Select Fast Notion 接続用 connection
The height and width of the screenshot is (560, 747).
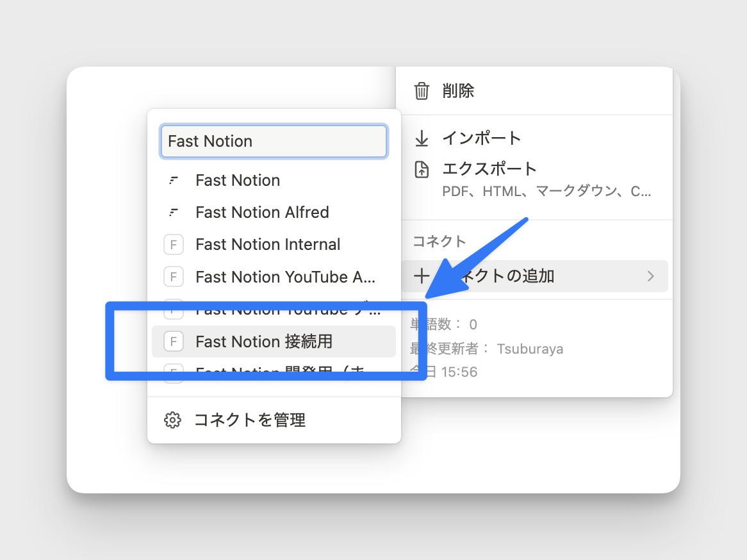click(x=274, y=342)
